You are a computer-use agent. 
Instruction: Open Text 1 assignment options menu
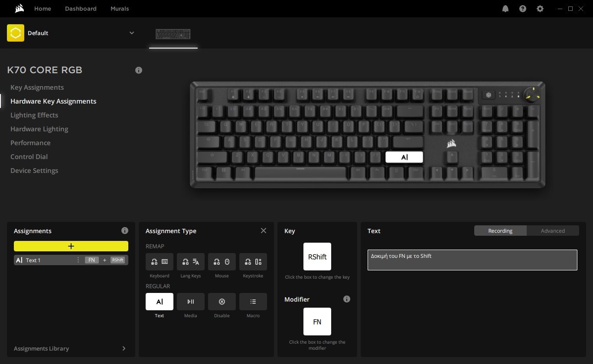tap(78, 260)
